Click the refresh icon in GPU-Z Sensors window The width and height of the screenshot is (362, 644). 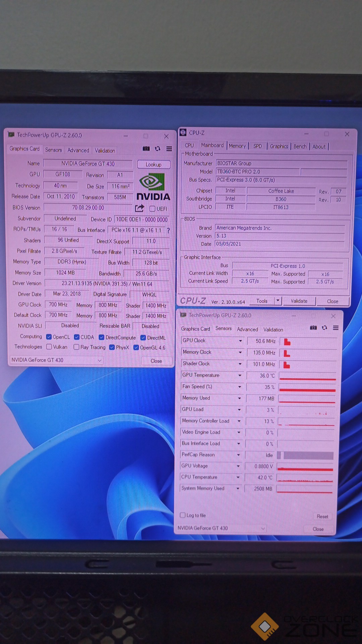[x=324, y=328]
